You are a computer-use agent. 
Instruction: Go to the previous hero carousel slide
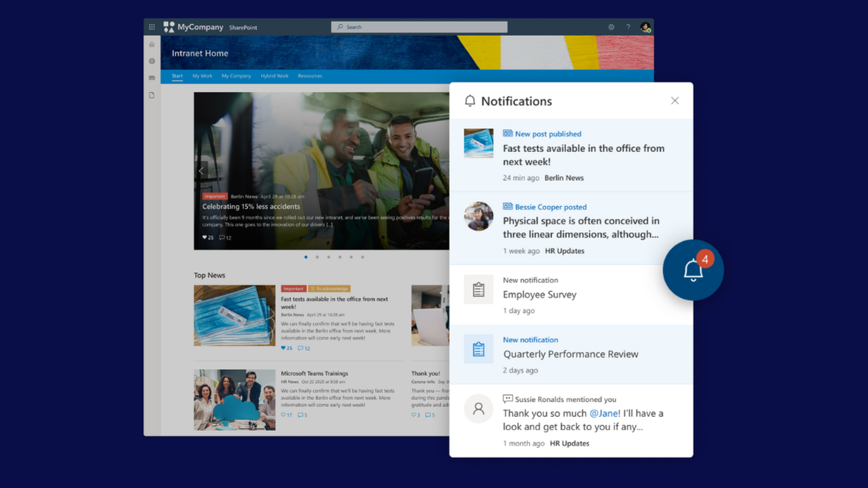coord(201,171)
